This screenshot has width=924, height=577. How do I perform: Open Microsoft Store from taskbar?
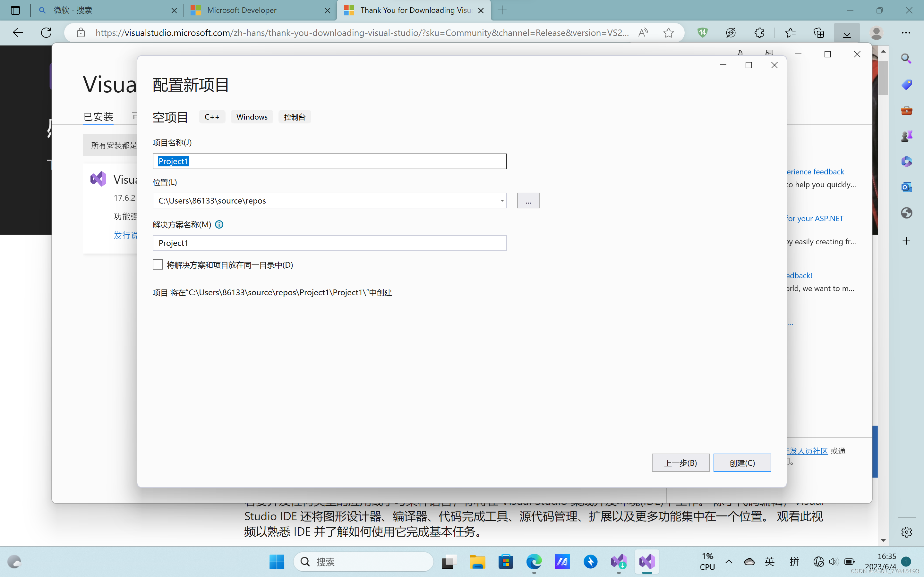(x=506, y=562)
